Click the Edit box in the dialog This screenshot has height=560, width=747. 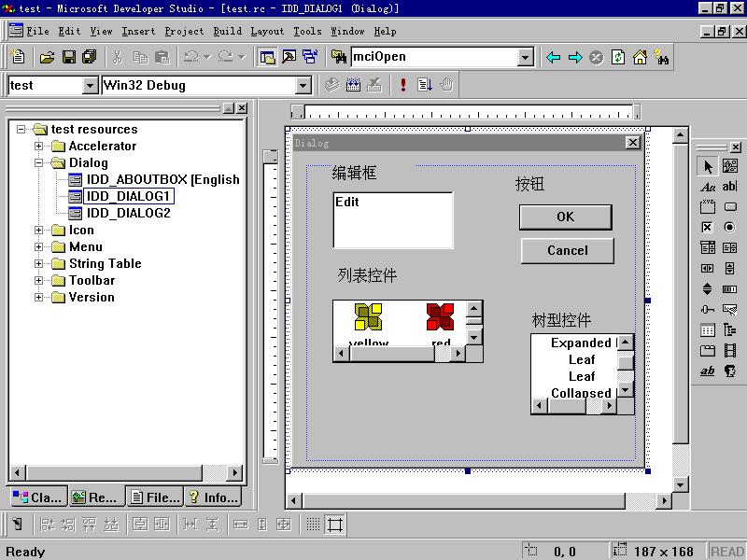[393, 220]
